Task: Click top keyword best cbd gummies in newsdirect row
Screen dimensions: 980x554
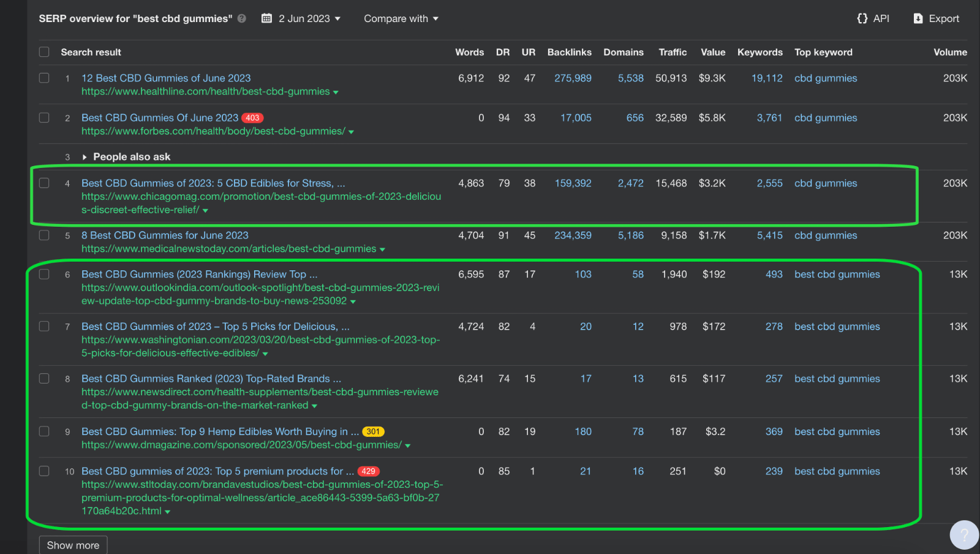Action: [x=837, y=379]
